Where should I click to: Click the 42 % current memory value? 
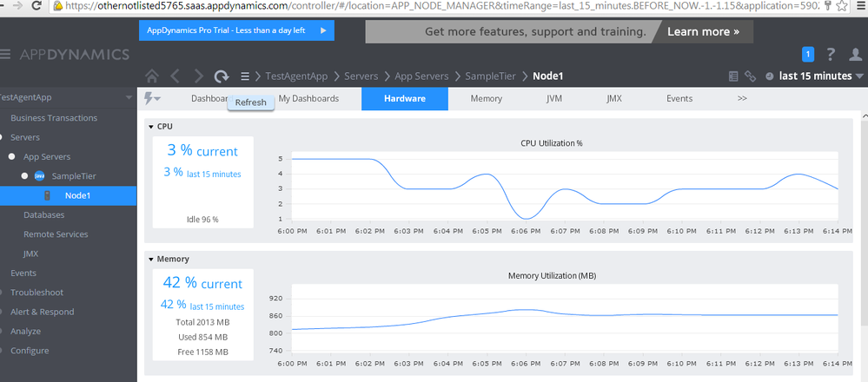tap(202, 283)
